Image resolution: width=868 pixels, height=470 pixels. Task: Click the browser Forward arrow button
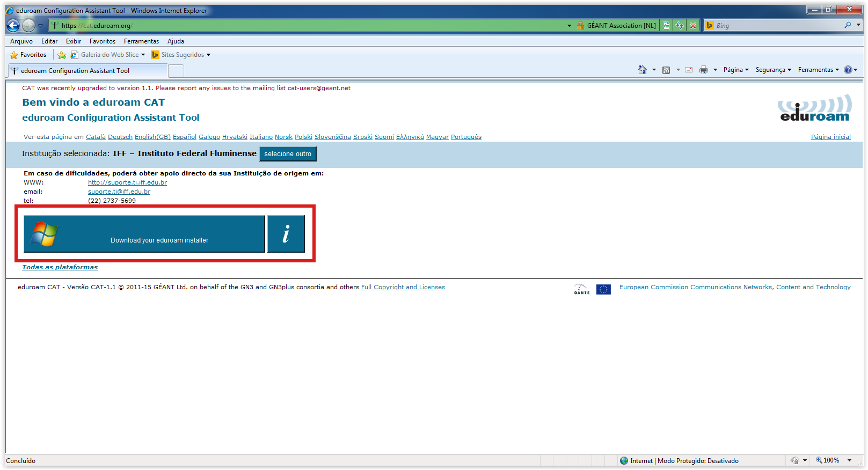tap(28, 25)
